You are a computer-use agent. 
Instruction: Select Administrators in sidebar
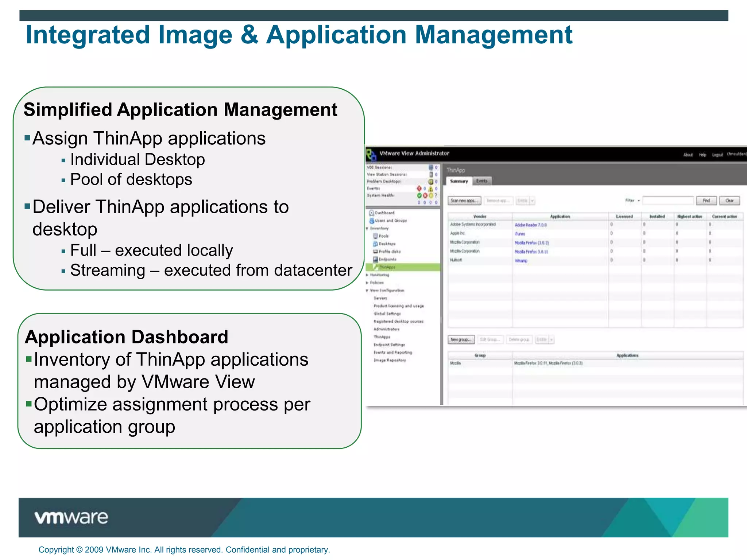click(386, 329)
